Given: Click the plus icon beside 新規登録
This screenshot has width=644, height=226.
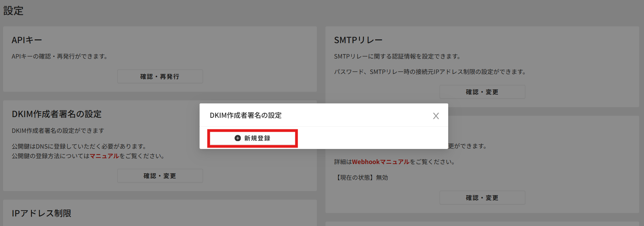Looking at the screenshot, I should pos(238,138).
